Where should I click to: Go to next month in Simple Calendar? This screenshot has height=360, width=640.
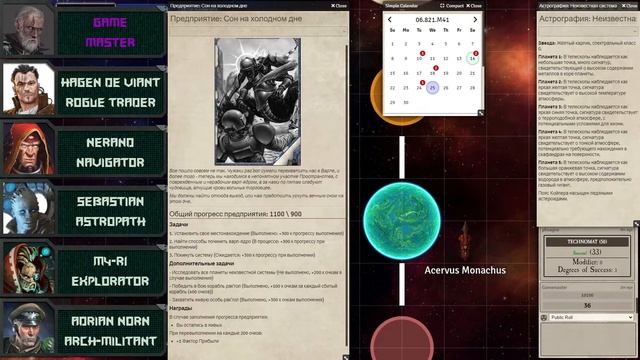[475, 20]
